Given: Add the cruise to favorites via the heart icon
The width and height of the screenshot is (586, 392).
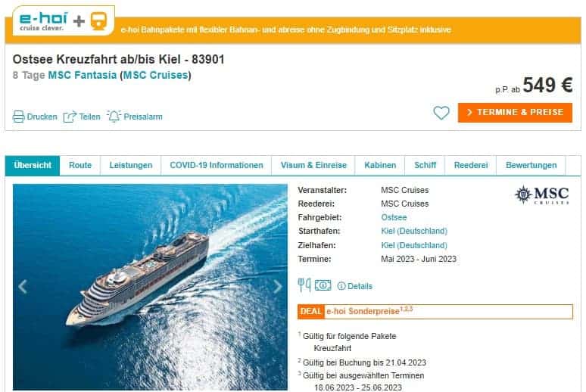Looking at the screenshot, I should click(441, 113).
